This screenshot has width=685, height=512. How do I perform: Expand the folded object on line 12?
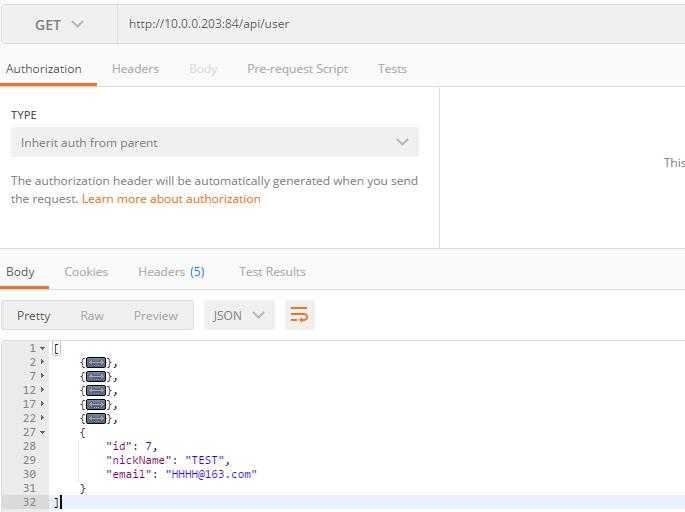coord(42,390)
